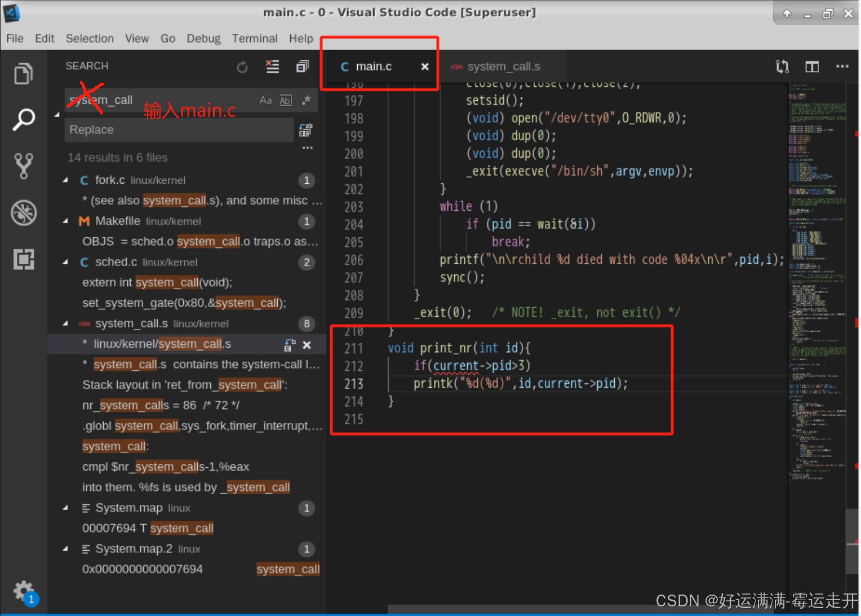Viewport: 861px width, 616px height.
Task: Collapse system_call.s results group
Action: point(65,323)
